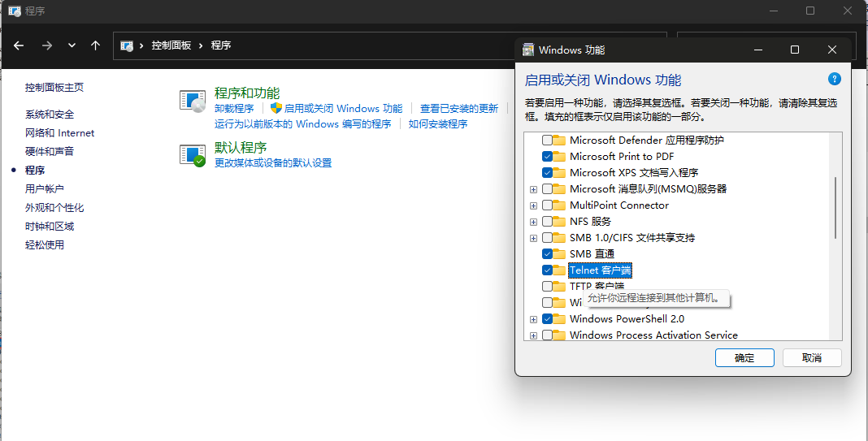Screen dimensions: 868x441
Task: Click the 如何安装程序 link
Action: click(x=438, y=124)
